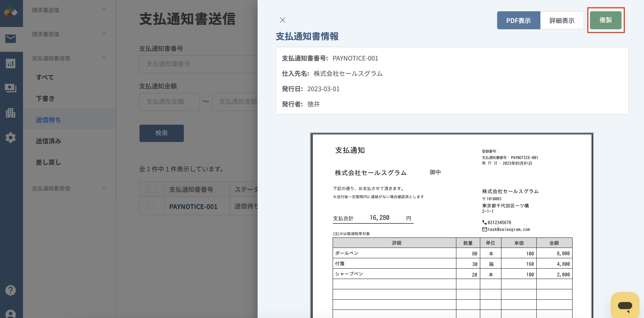644x318 pixels.
Task: Close the payment notice detail panel
Action: click(283, 20)
